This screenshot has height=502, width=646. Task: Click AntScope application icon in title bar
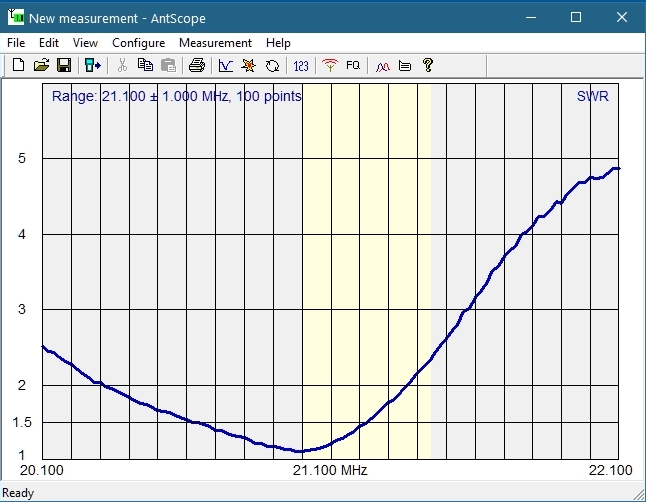[16, 17]
